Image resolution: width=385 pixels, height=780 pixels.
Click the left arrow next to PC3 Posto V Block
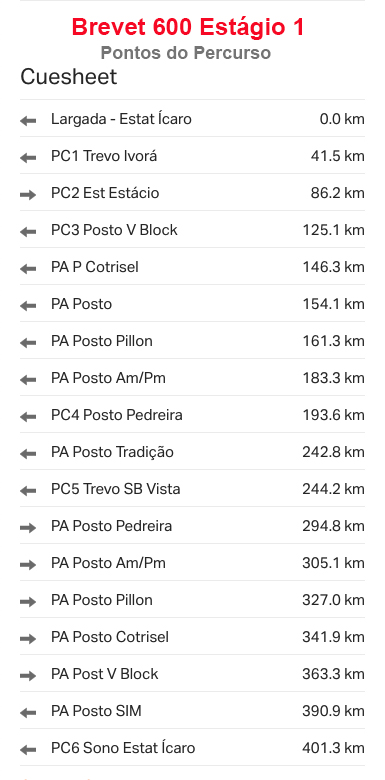[28, 232]
